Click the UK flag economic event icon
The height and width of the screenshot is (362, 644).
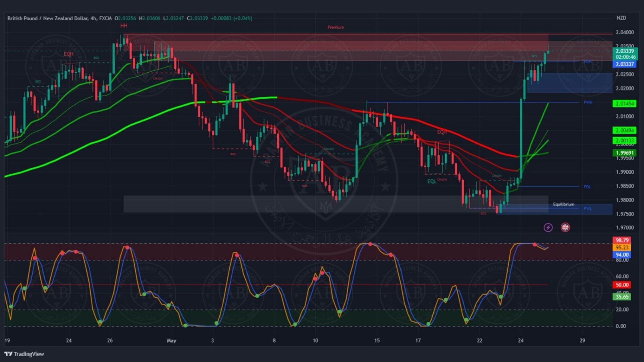click(x=565, y=227)
